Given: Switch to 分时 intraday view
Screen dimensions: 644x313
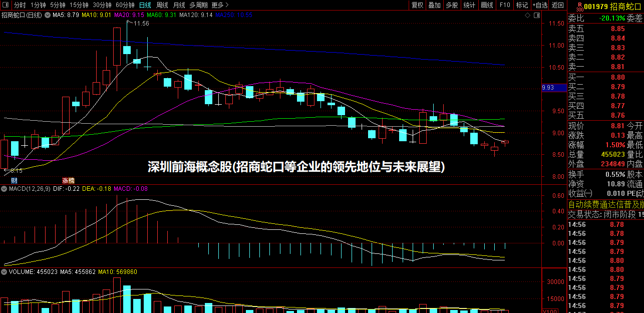Looking at the screenshot, I should [x=20, y=5].
